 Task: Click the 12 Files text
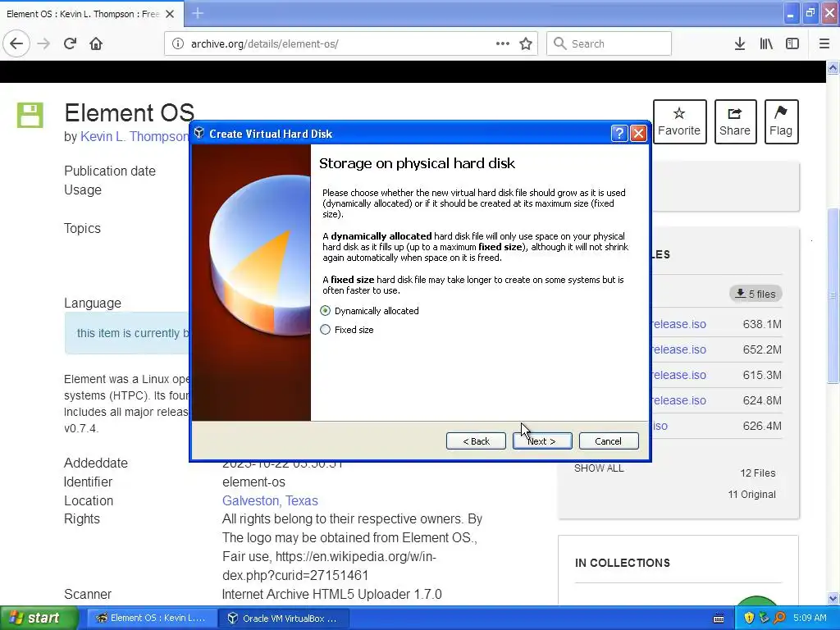[757, 473]
